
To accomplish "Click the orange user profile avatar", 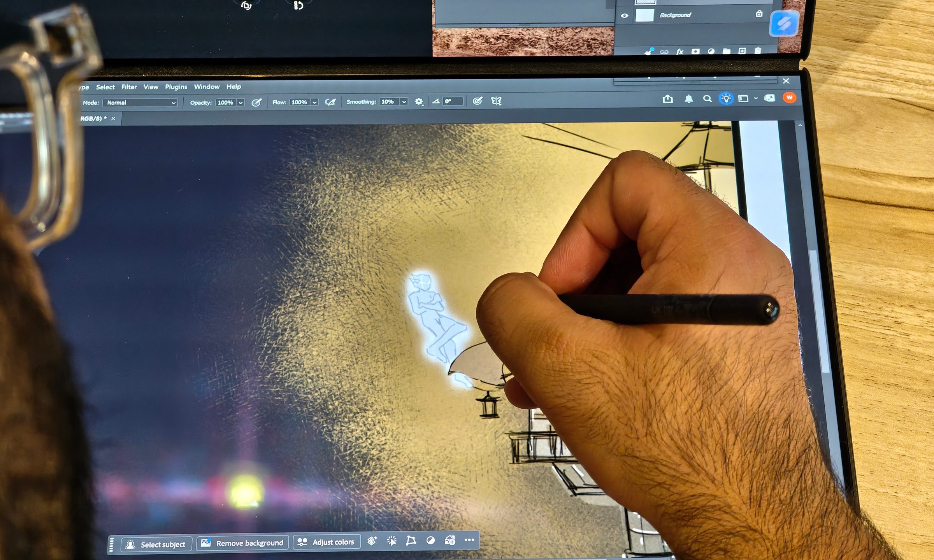I will coord(790,98).
